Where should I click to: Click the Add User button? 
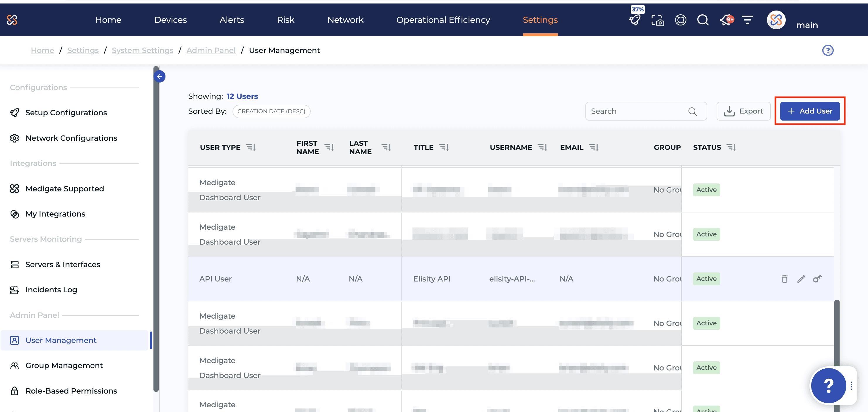(x=810, y=111)
